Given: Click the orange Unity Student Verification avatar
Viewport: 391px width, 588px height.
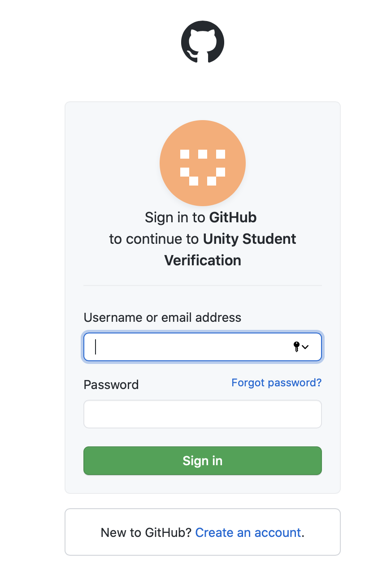Looking at the screenshot, I should click(x=203, y=163).
